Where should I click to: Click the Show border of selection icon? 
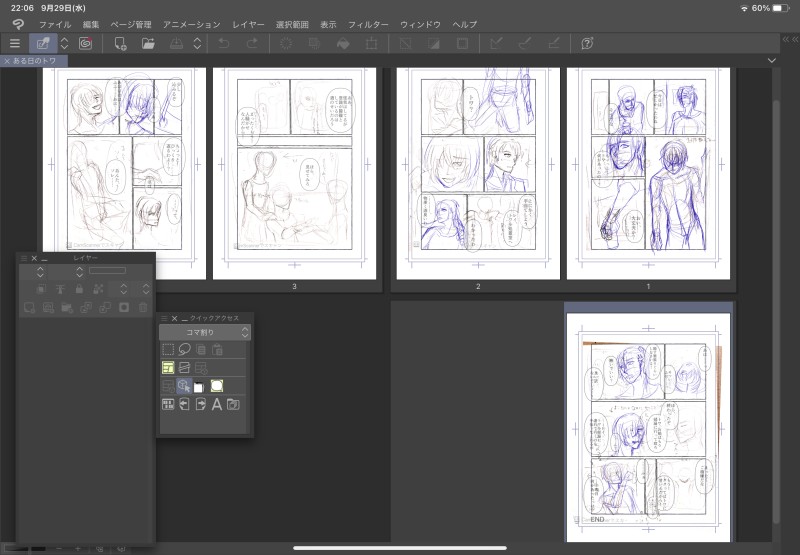[x=462, y=43]
